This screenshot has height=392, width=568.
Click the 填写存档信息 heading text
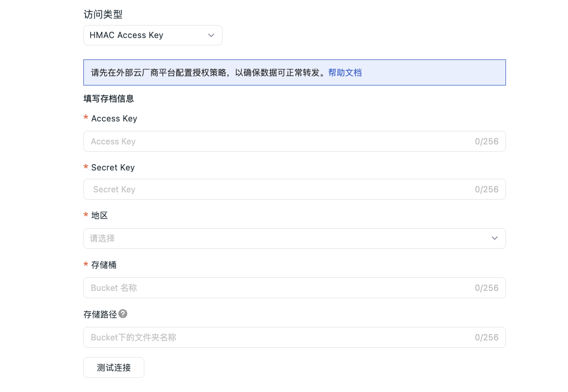(x=109, y=99)
